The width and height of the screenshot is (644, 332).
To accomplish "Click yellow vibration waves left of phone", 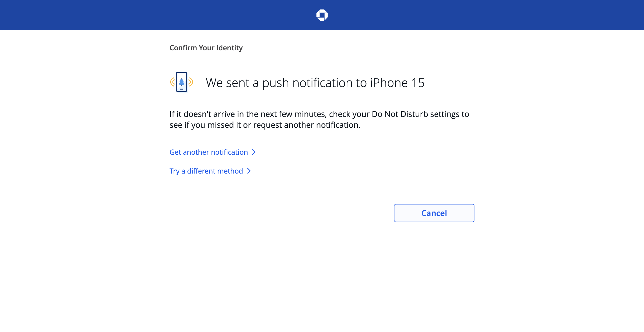I will point(173,82).
